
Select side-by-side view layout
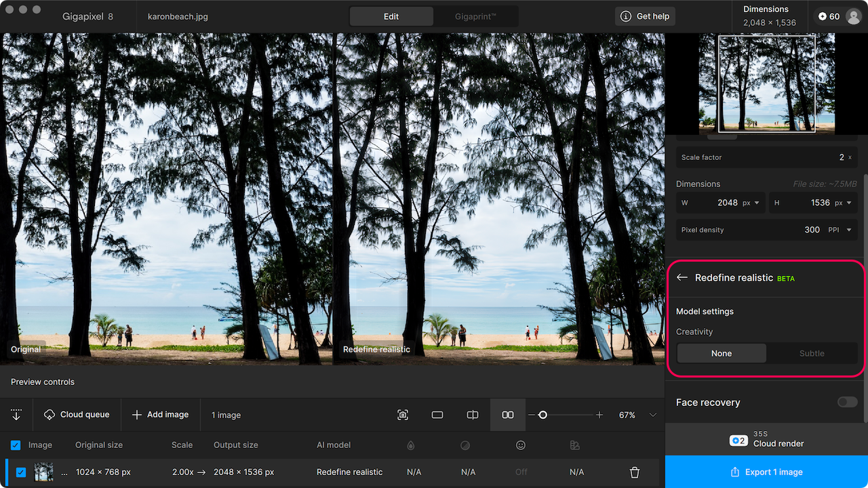point(508,415)
